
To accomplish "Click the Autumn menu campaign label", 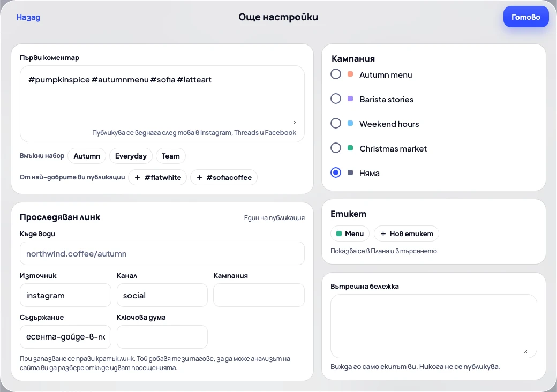I will pos(386,74).
